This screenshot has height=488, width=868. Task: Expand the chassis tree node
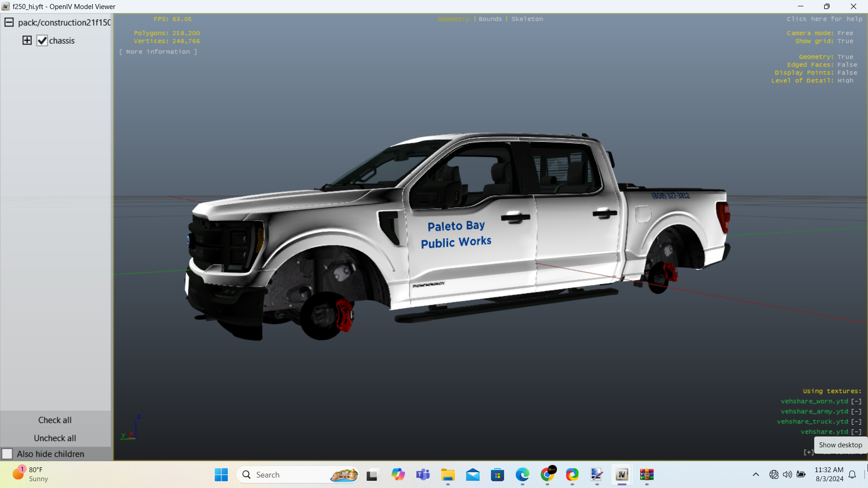[27, 41]
